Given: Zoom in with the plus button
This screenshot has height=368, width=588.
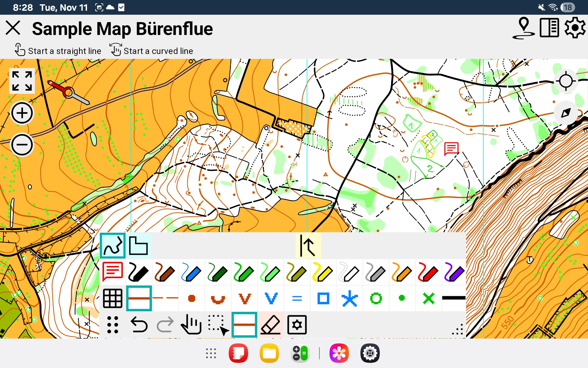Looking at the screenshot, I should click(22, 113).
